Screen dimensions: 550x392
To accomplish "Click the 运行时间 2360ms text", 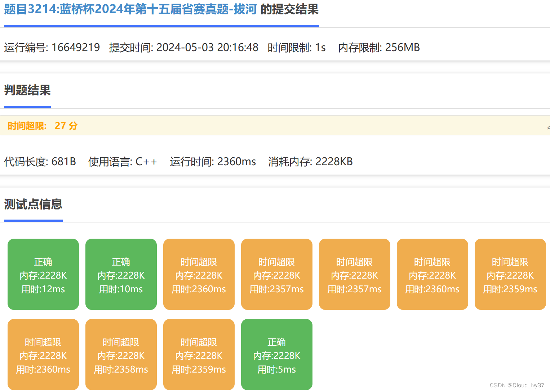I will [213, 162].
